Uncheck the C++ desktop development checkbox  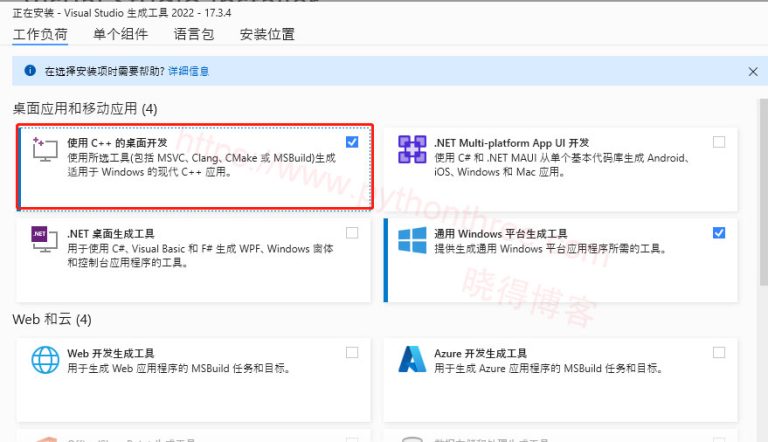click(352, 142)
